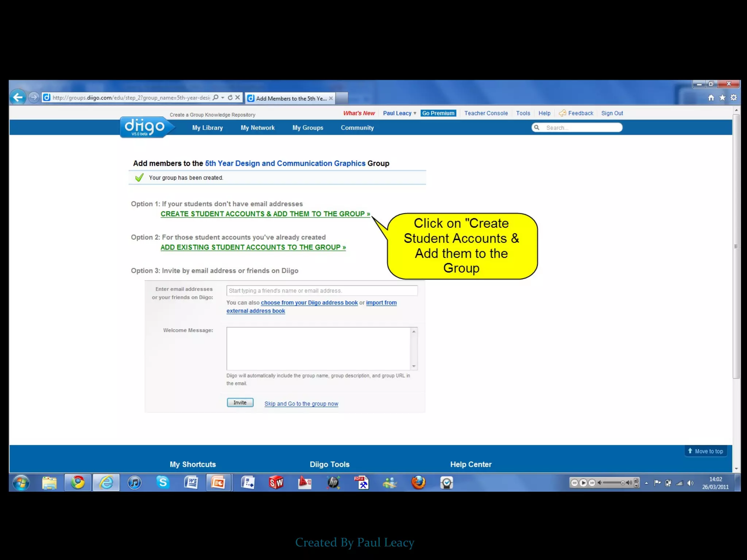Click into the Welcome Message text area
The width and height of the screenshot is (747, 560).
(x=318, y=349)
